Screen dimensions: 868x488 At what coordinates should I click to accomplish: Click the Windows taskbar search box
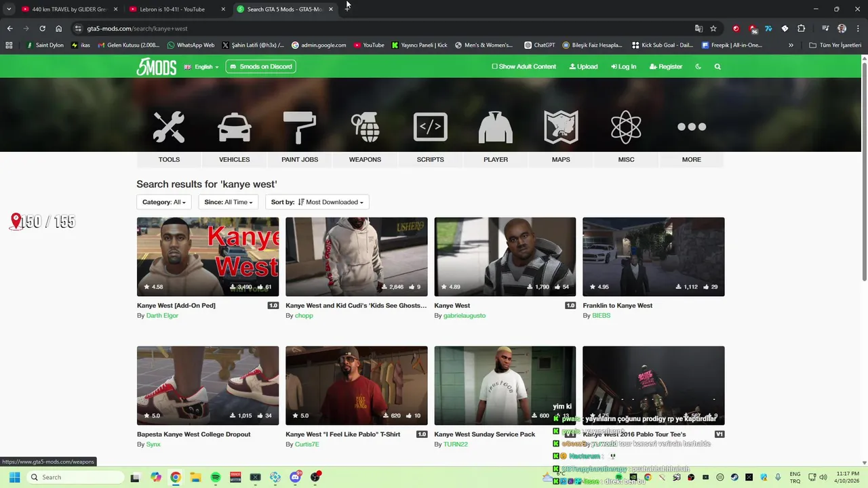75,477
